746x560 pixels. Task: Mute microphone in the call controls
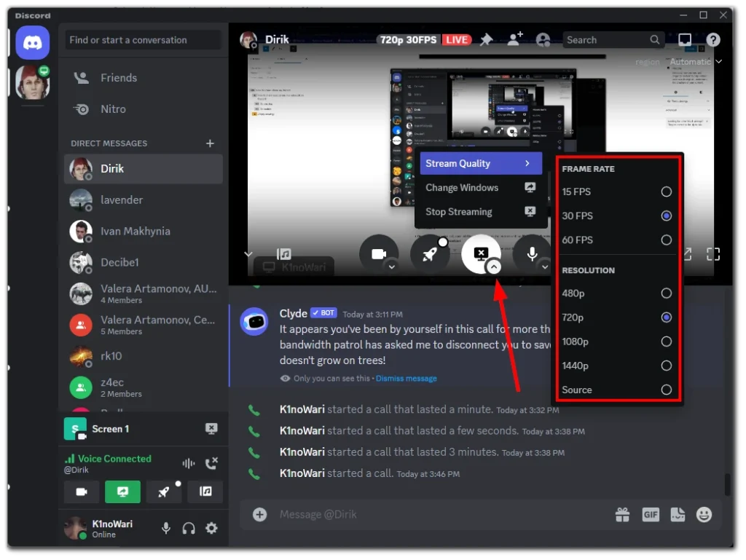pos(532,254)
